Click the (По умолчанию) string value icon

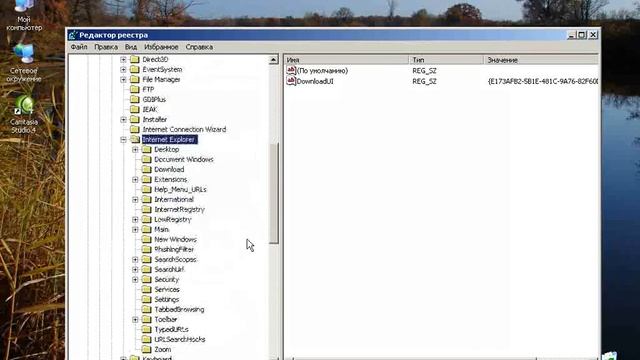pyautogui.click(x=291, y=71)
